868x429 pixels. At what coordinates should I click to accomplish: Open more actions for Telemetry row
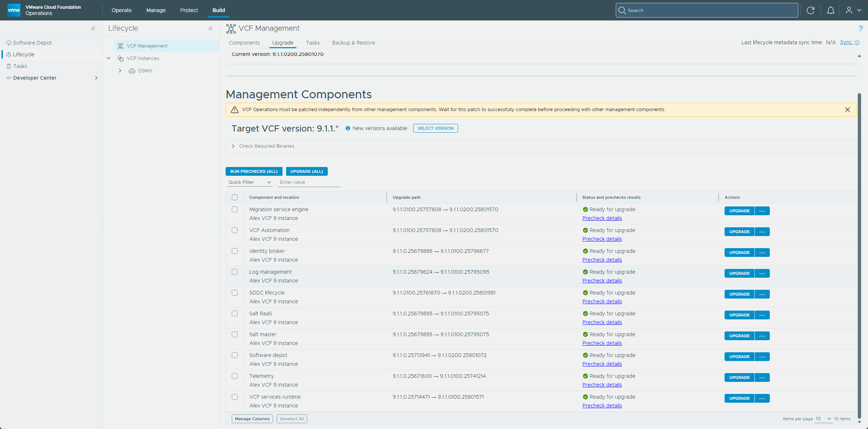pos(762,377)
